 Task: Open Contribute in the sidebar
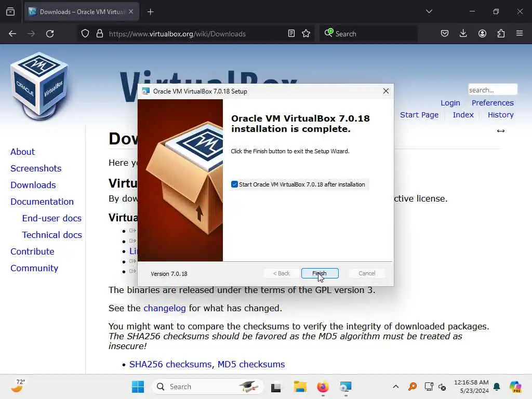point(32,251)
